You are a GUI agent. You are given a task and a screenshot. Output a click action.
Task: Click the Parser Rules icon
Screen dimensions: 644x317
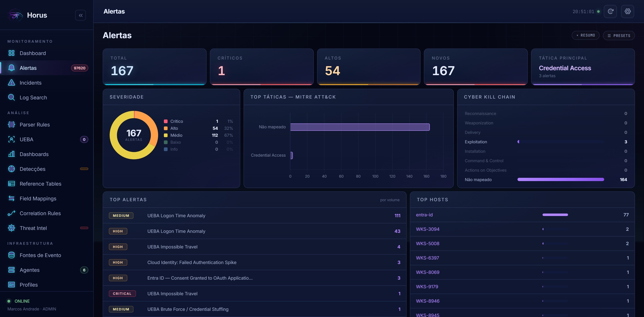(x=11, y=124)
